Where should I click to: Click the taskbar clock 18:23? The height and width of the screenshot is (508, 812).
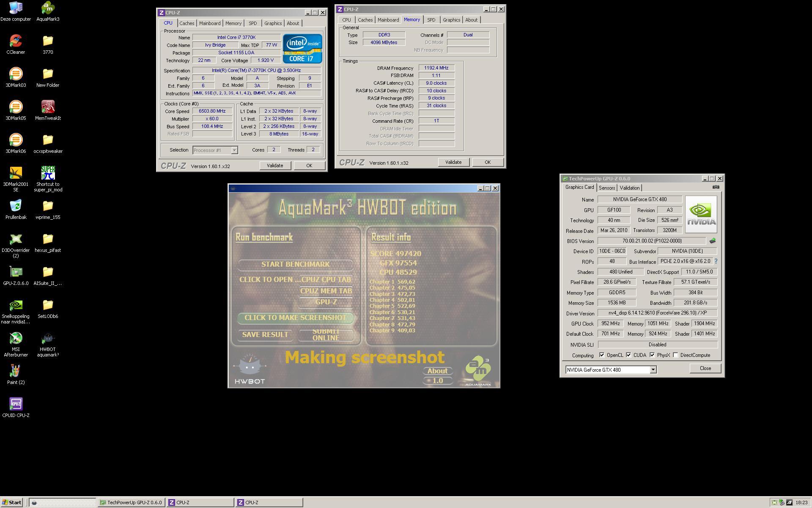tap(801, 502)
